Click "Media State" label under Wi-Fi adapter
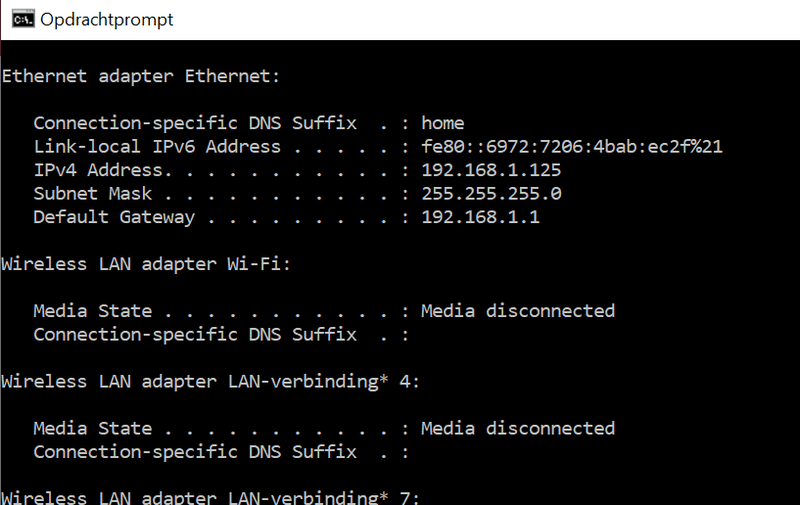The height and width of the screenshot is (505, 800). point(93,311)
